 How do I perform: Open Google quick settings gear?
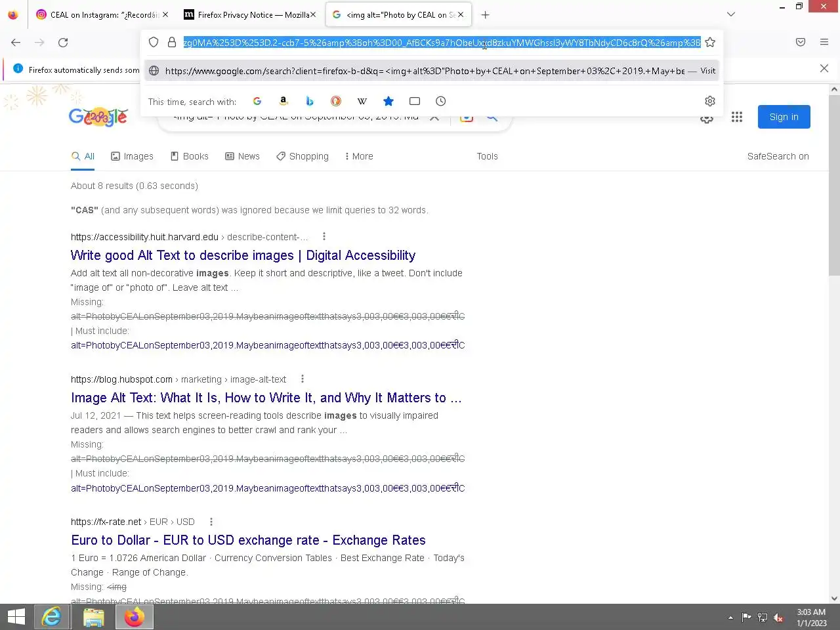pos(707,119)
